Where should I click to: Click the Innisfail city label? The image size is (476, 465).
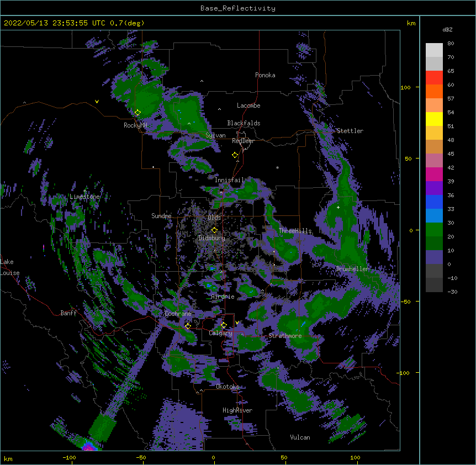pyautogui.click(x=229, y=180)
